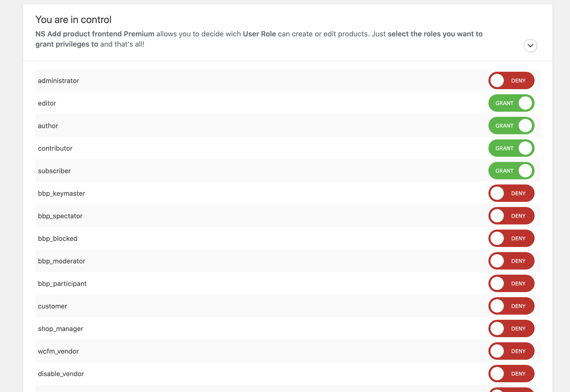Click the 'You are in control' heading

[73, 20]
